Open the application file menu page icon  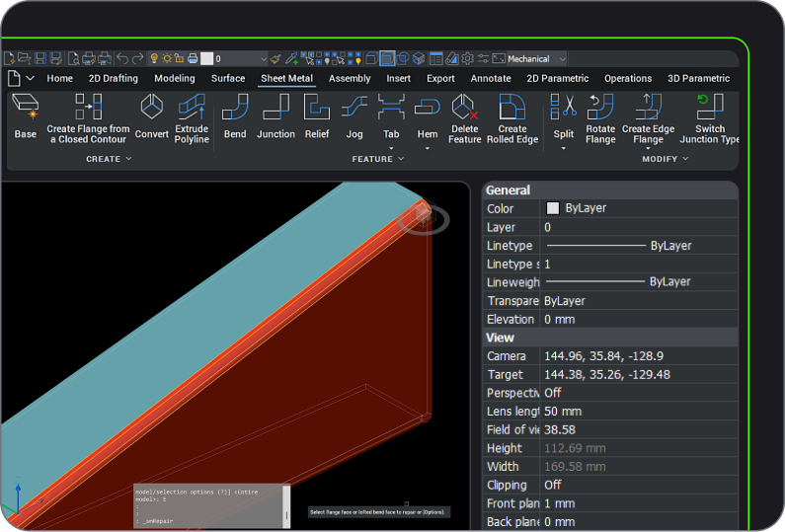tap(14, 79)
